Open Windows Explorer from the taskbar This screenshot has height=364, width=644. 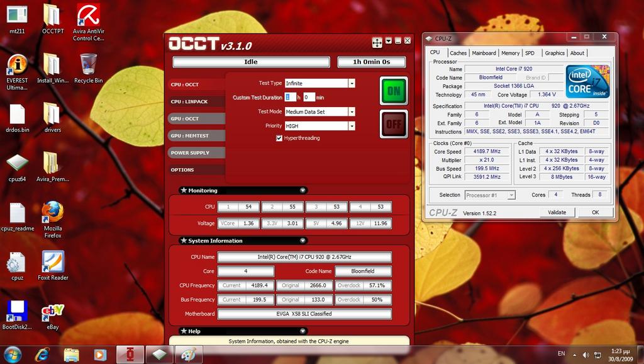click(x=71, y=355)
